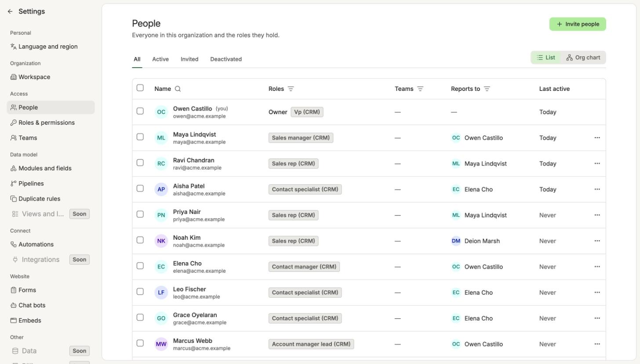Click the LF avatar of Leo Fischer
Screen dimensions: 640x364
(161, 292)
